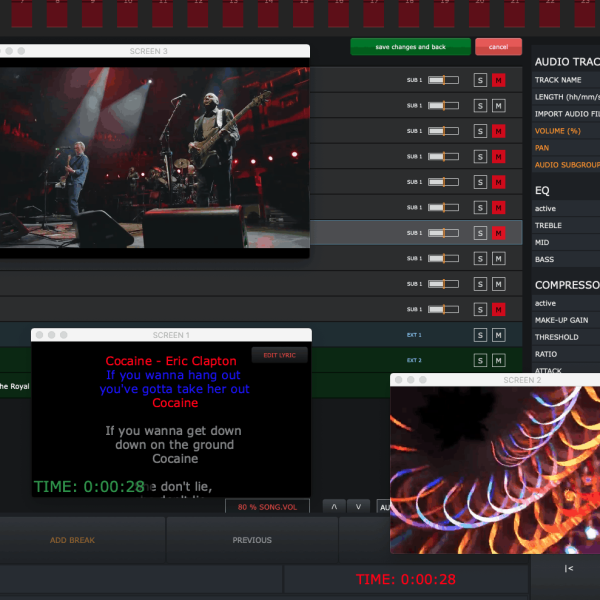
Task: Click concert video in SCREEN 3 window
Action: pyautogui.click(x=155, y=157)
